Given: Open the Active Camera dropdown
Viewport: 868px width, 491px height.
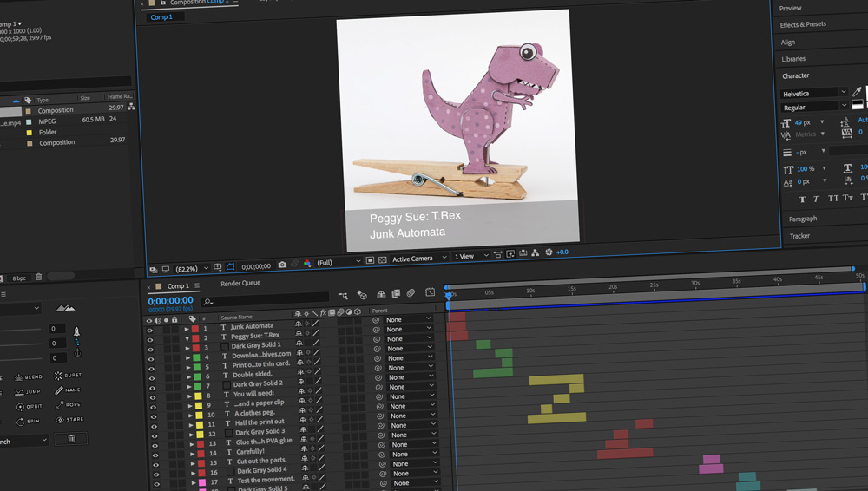Looking at the screenshot, I should click(419, 258).
